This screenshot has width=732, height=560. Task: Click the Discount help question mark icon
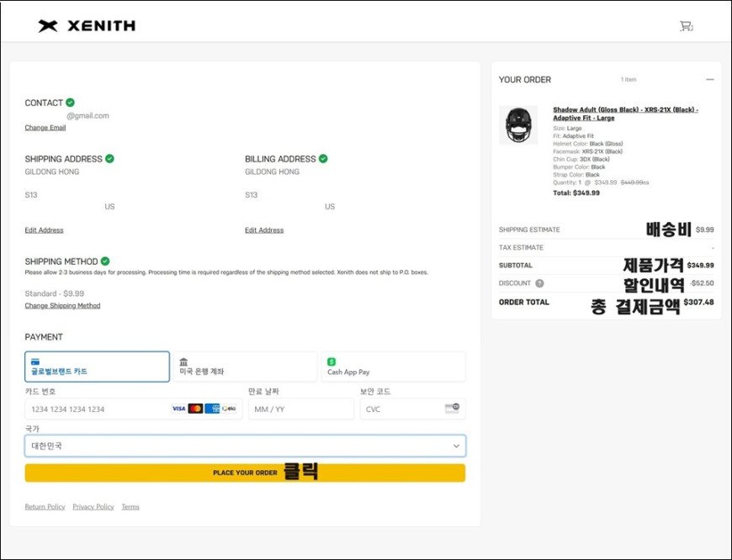click(539, 283)
